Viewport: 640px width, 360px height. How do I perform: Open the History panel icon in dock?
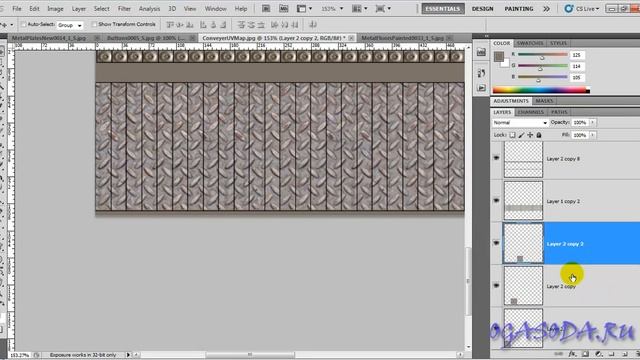[x=481, y=73]
